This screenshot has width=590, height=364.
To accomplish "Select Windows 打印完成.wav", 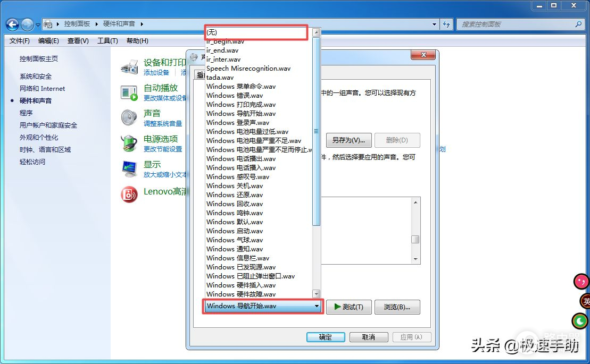I will [x=259, y=105].
